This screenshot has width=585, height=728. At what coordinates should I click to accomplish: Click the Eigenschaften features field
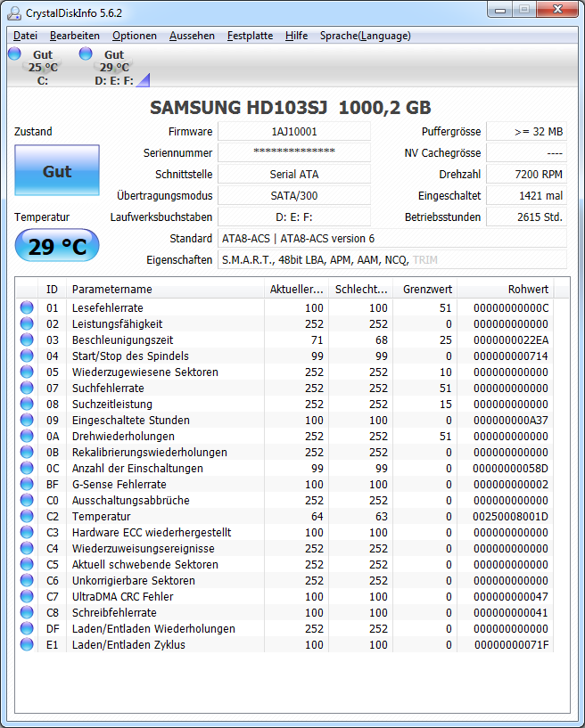pos(392,259)
